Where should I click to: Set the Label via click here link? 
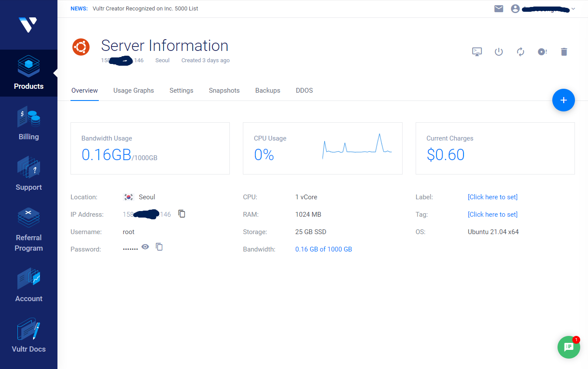point(493,197)
